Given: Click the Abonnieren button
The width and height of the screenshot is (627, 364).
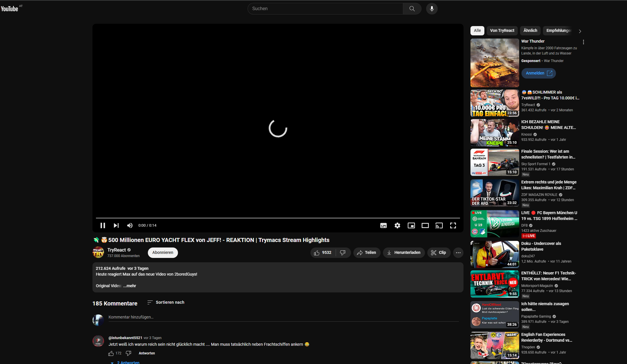Looking at the screenshot, I should click(x=163, y=253).
